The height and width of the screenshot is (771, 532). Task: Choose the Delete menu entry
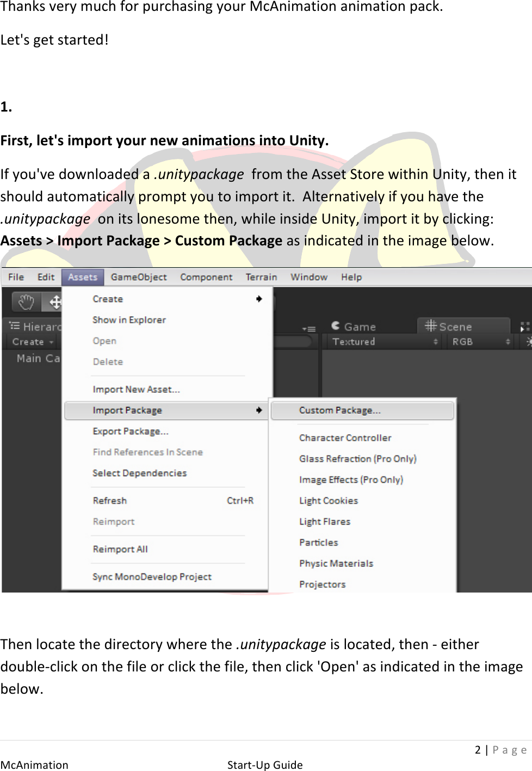click(x=108, y=362)
